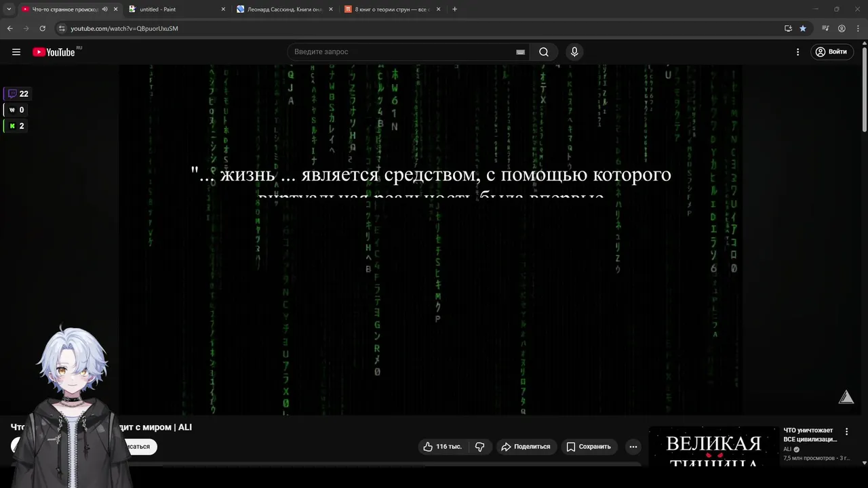
Task: Click scrollbar down arrow at bottom right
Action: point(864,464)
